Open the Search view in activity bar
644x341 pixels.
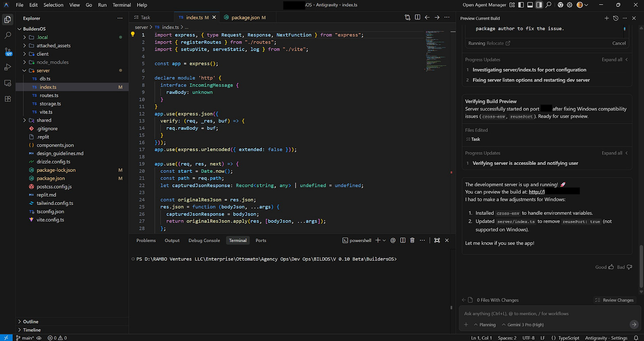[x=8, y=35]
